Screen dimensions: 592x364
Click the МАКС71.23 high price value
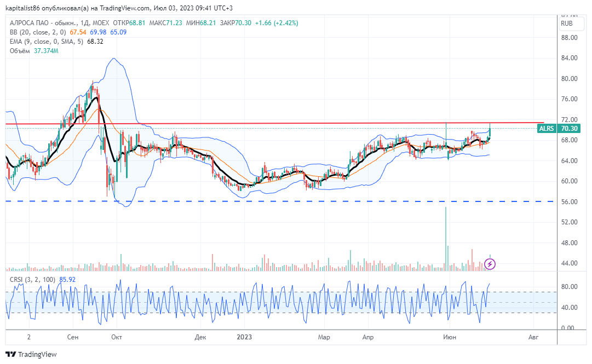[166, 23]
